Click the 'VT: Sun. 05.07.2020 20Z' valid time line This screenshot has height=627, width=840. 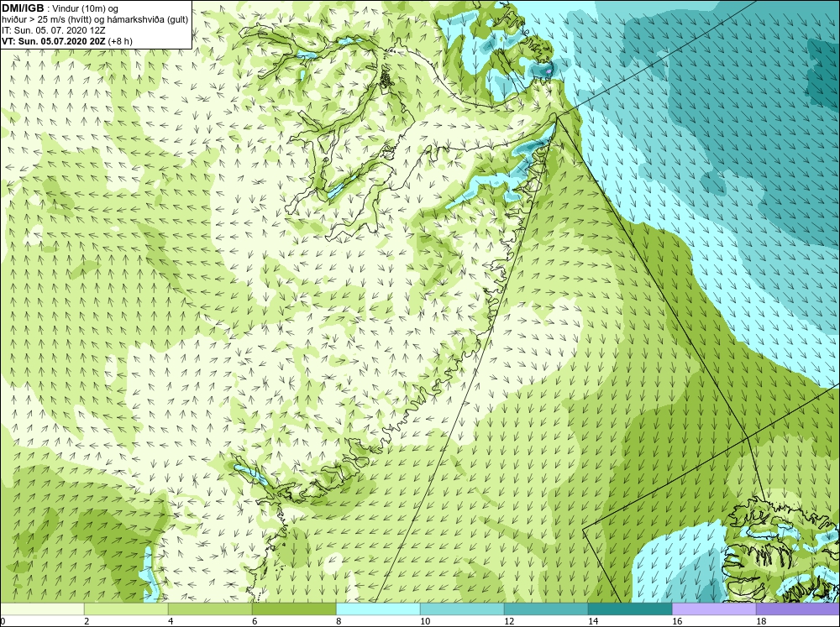(67, 41)
